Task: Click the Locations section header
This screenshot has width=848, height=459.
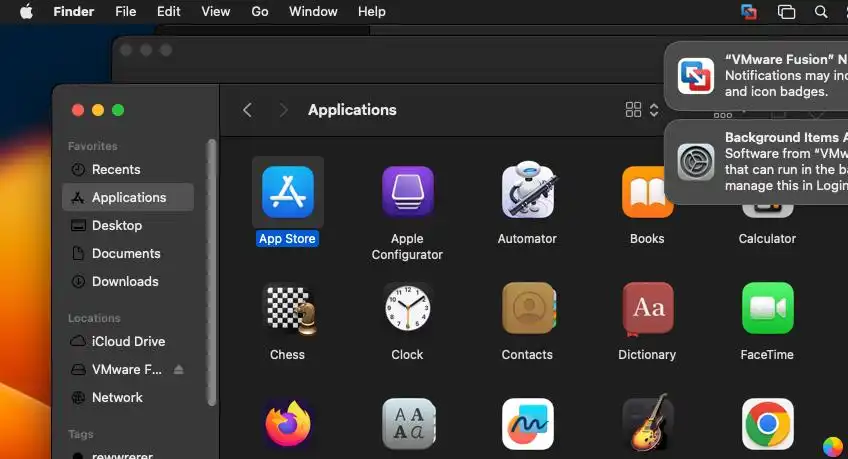Action: (x=94, y=318)
